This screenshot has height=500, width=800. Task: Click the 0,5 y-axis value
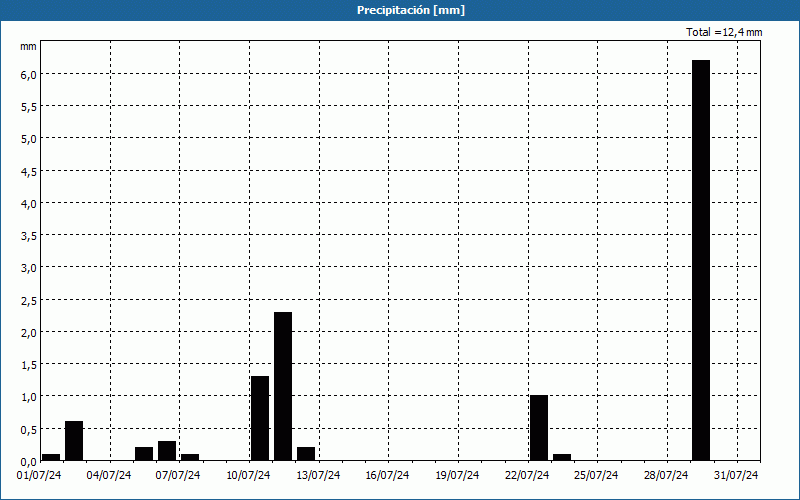point(29,430)
